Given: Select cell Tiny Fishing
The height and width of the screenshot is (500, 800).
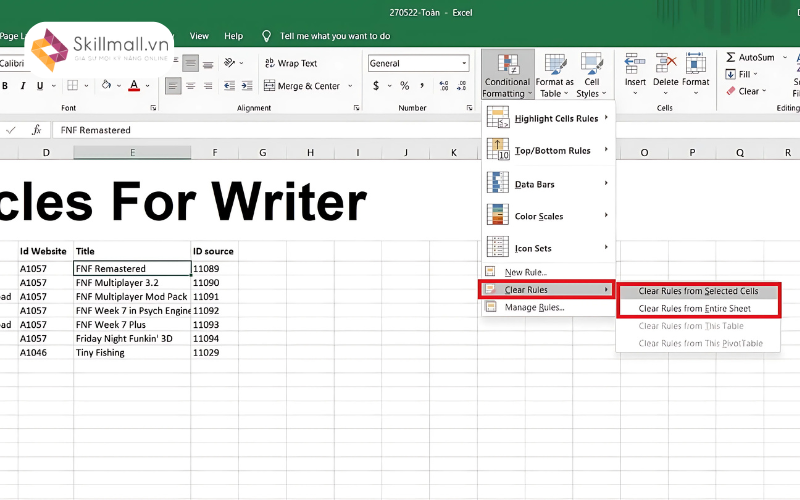Looking at the screenshot, I should 132,353.
